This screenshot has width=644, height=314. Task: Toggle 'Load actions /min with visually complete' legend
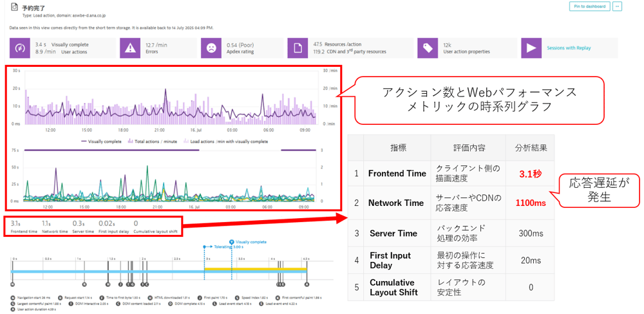pyautogui.click(x=226, y=141)
